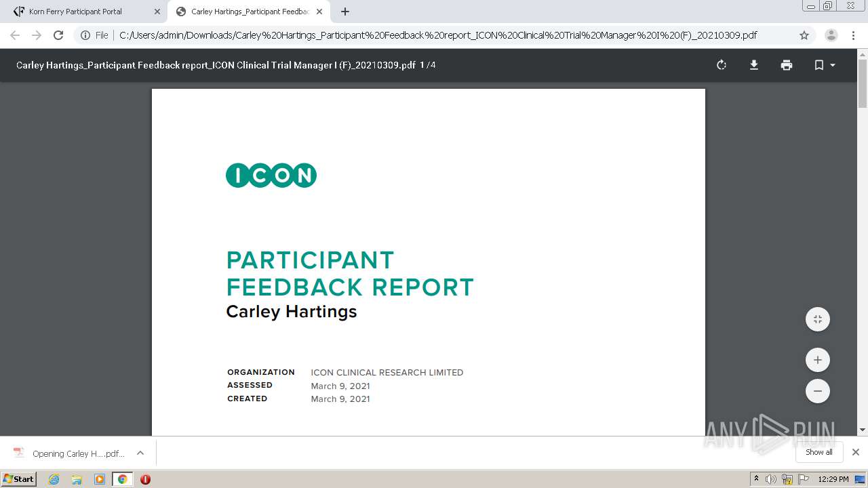Click the Show desktop taskbar button
The image size is (868, 488).
tap(861, 479)
